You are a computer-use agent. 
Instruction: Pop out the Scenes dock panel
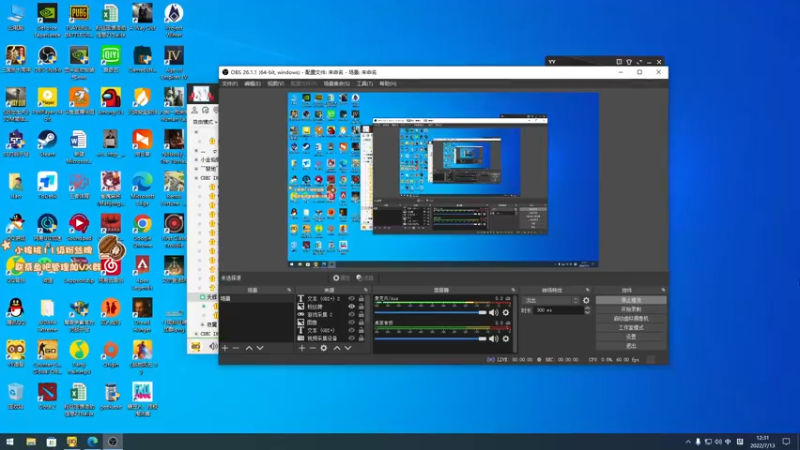point(289,290)
